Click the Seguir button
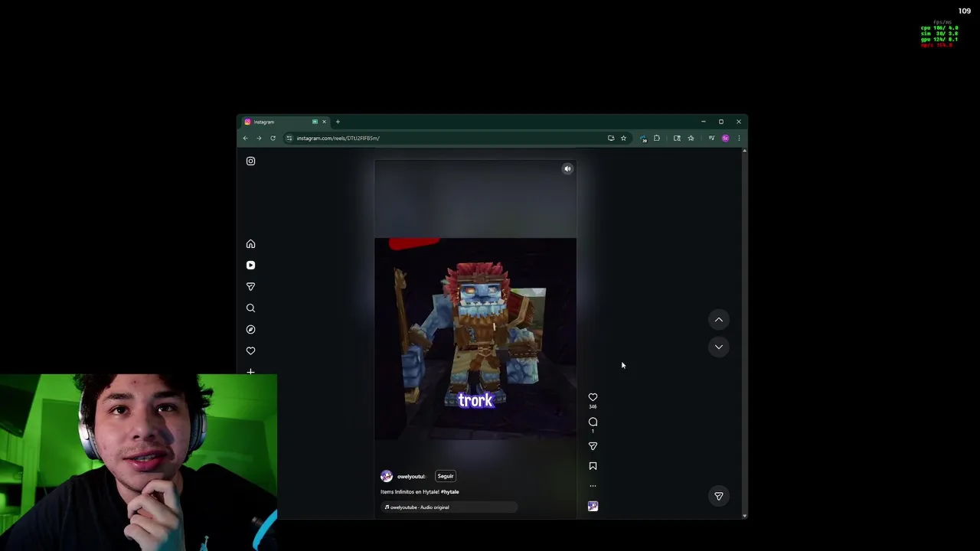The image size is (980, 551). (445, 476)
